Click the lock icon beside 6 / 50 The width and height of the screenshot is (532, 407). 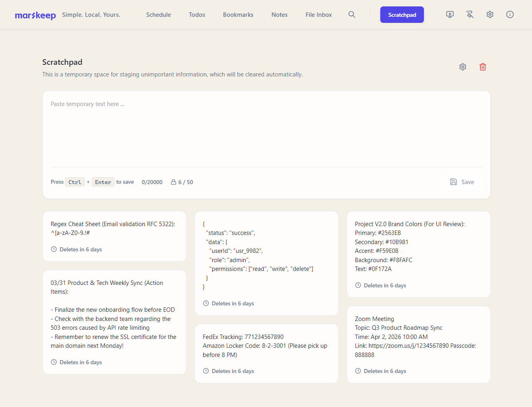point(174,182)
